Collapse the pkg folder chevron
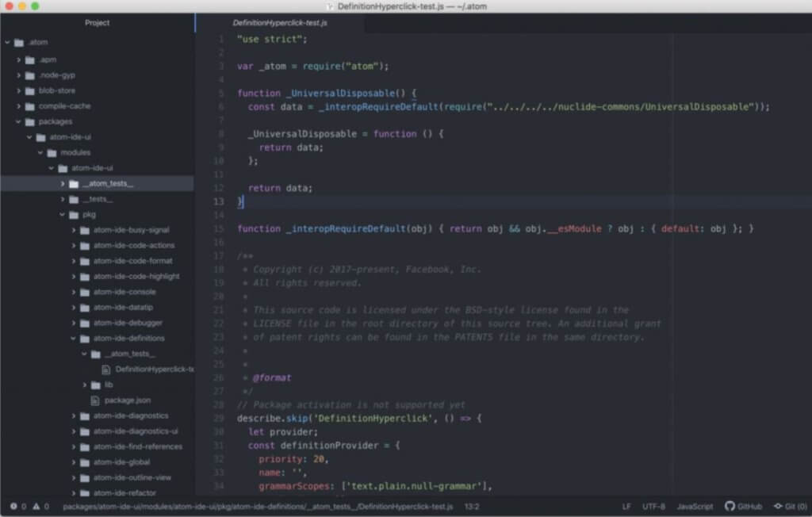Screen dimensions: 812x517 click(62, 214)
